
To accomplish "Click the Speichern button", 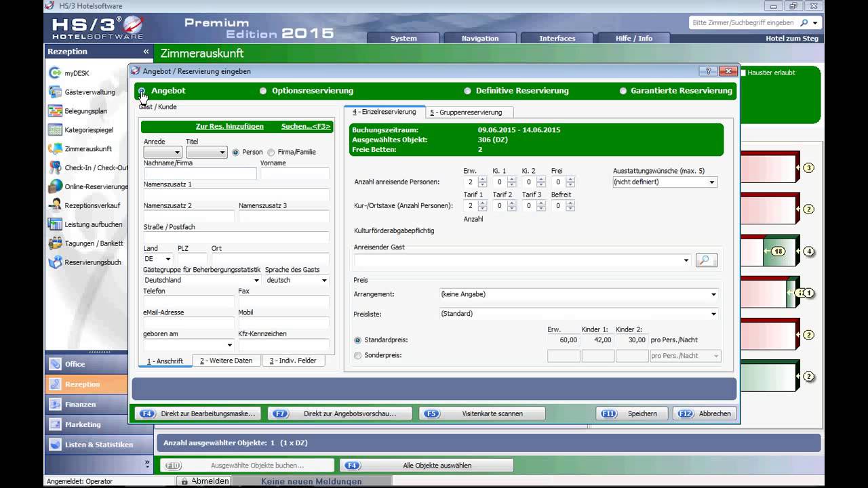I will (x=631, y=413).
